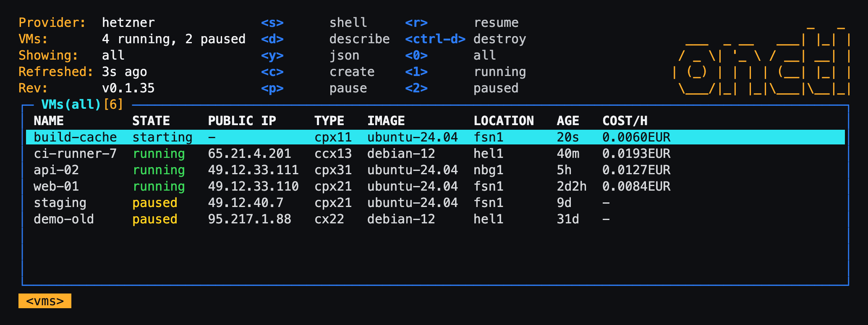The width and height of the screenshot is (868, 325).
Task: Select the staging VM row
Action: point(435,203)
